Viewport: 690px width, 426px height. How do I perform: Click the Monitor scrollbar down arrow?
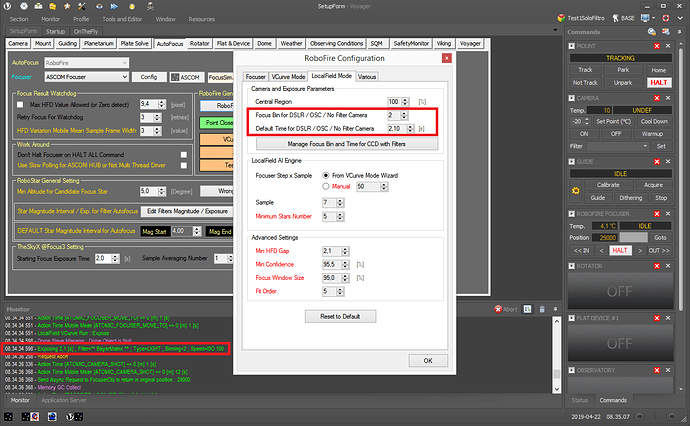557,389
